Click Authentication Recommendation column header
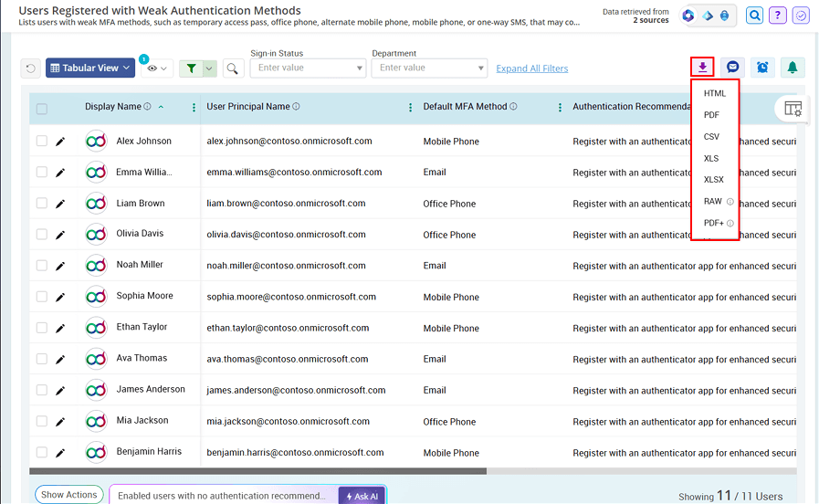This screenshot has width=819, height=504. point(631,107)
